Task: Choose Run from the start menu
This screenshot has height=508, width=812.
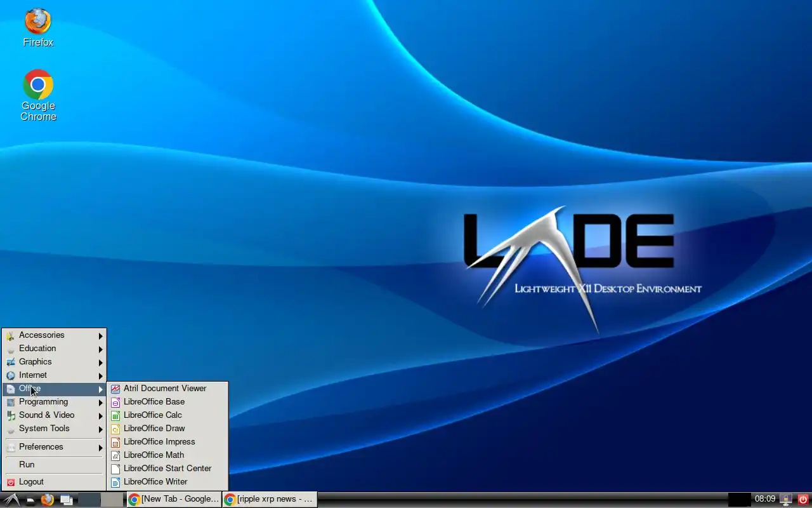Action: [x=54, y=465]
